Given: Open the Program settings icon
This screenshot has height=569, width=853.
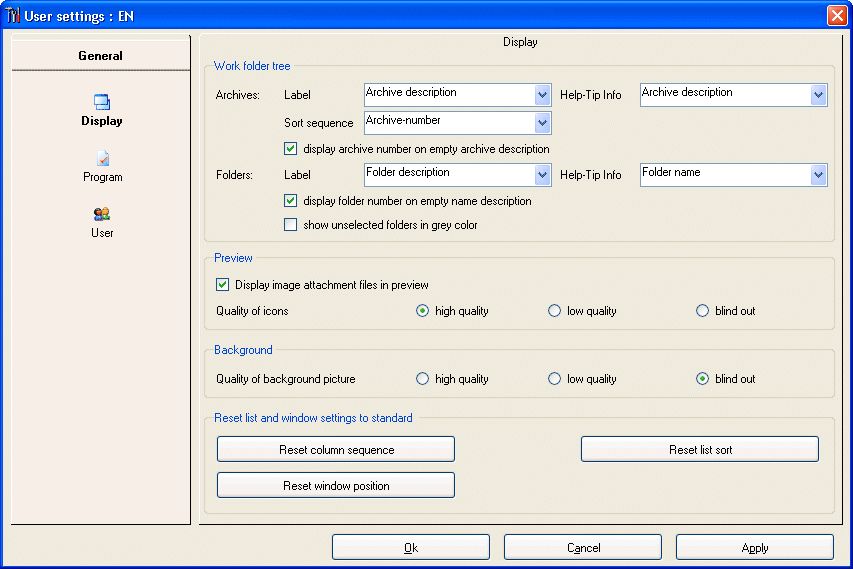Looking at the screenshot, I should 103,158.
